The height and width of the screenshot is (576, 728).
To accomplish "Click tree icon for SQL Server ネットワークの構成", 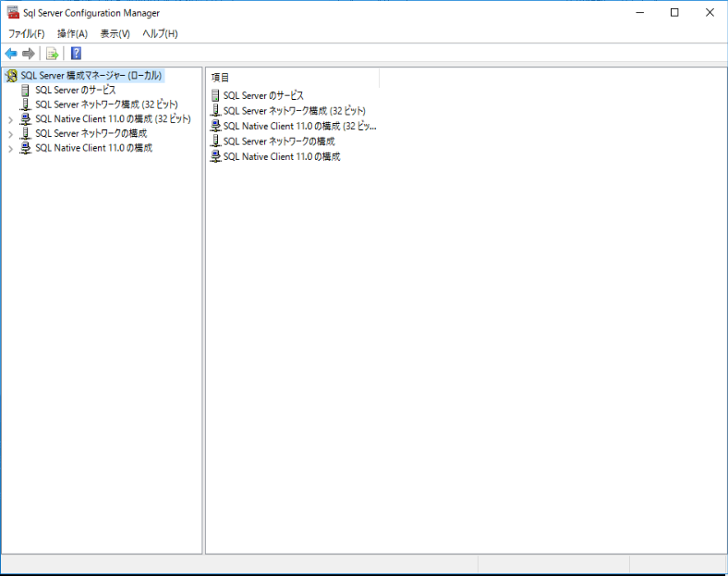I will point(25,133).
